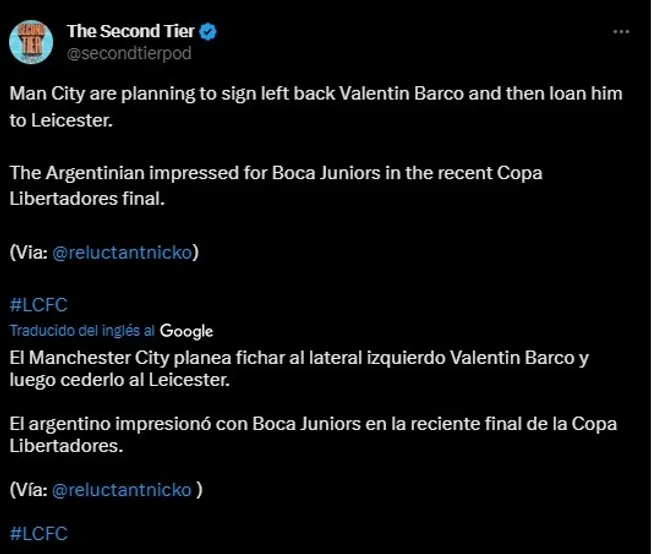Open The Second Tier display name
The width and height of the screenshot is (651, 554).
(x=131, y=32)
